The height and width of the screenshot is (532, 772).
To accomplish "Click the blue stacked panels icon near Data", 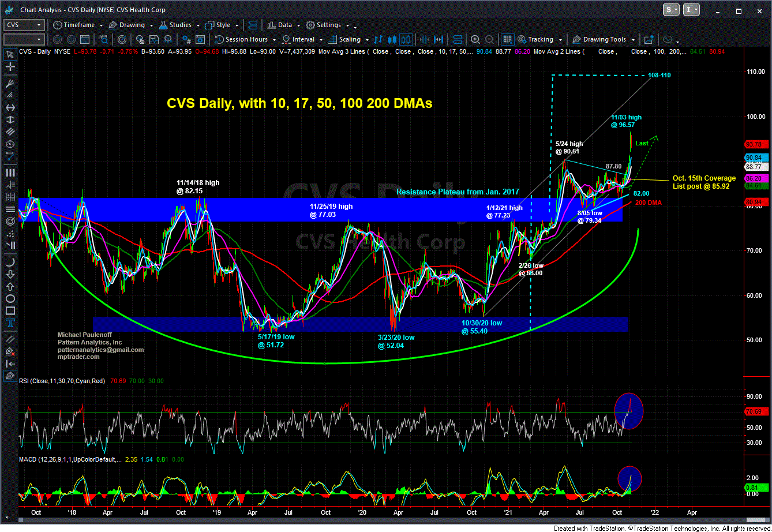I will tap(253, 25).
